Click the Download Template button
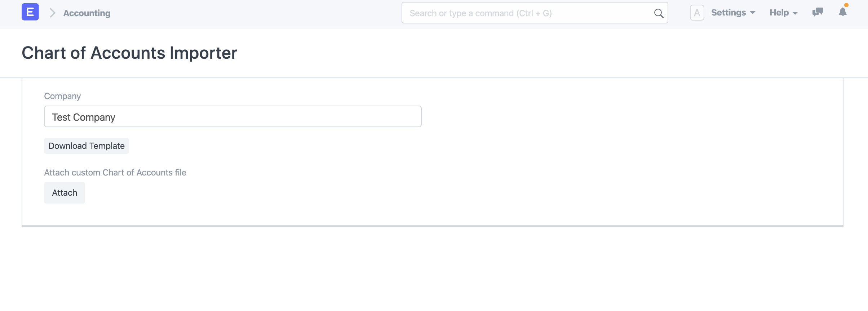Image resolution: width=868 pixels, height=311 pixels. click(87, 146)
